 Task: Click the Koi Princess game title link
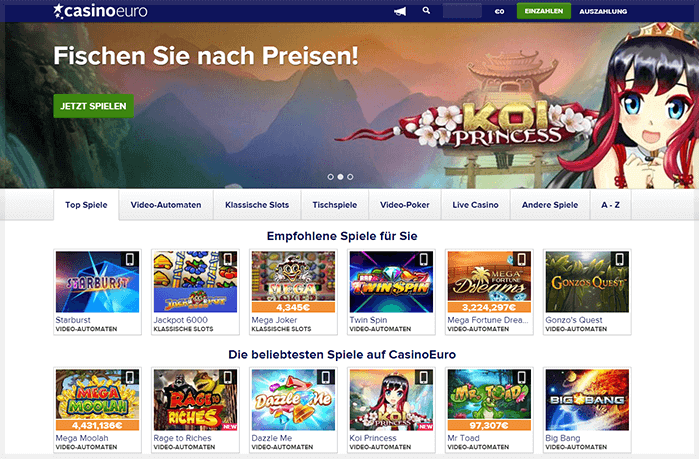(x=373, y=438)
